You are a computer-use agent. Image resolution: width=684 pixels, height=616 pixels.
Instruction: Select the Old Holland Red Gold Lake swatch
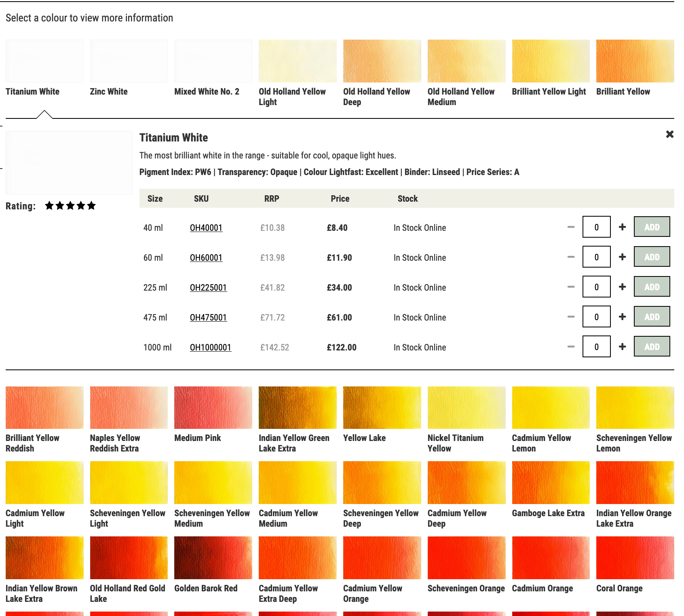point(129,558)
